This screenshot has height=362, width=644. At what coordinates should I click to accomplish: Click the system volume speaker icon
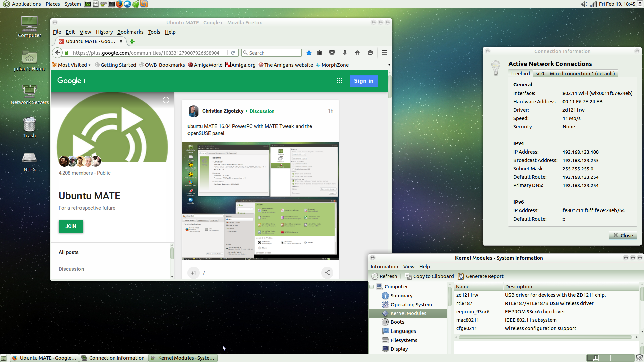point(584,4)
